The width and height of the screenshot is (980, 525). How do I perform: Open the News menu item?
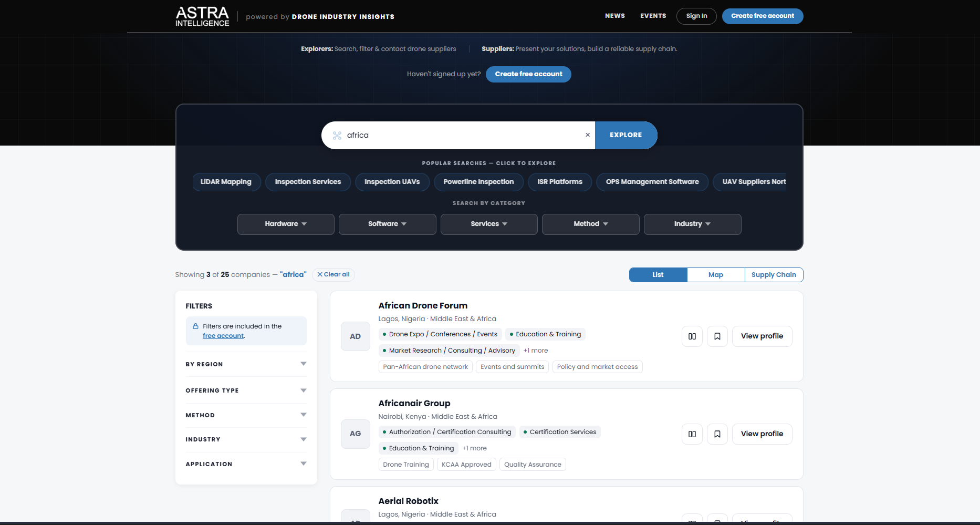[x=615, y=16]
